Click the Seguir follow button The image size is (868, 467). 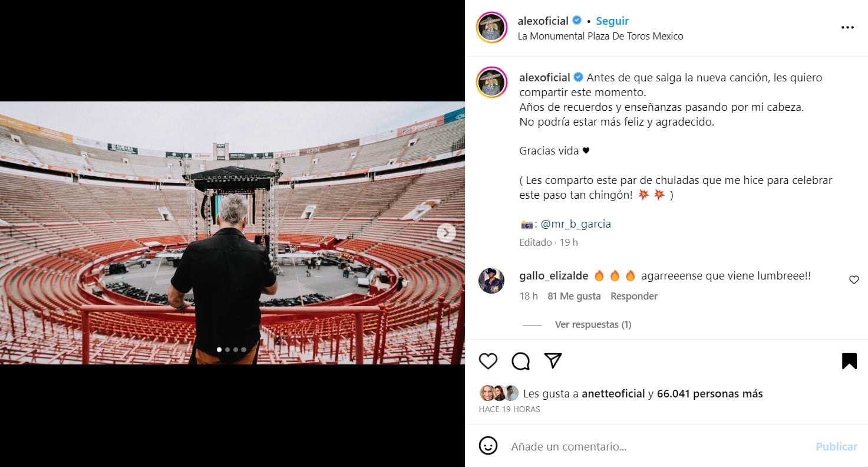coord(612,21)
